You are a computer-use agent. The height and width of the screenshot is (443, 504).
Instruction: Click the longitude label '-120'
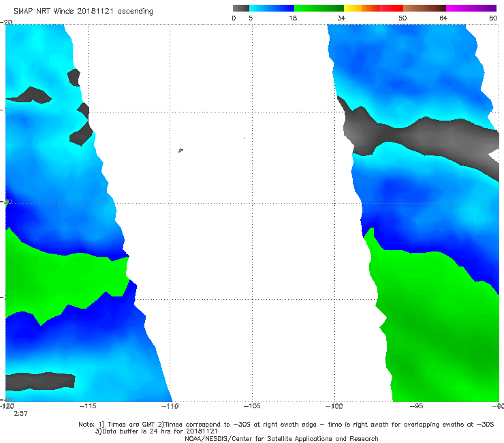(x=7, y=406)
